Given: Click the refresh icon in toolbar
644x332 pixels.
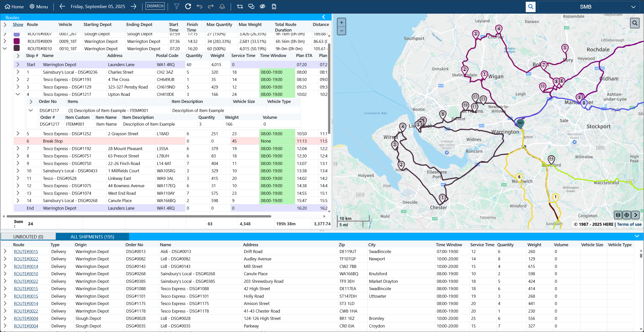Looking at the screenshot, I should coord(188,7).
